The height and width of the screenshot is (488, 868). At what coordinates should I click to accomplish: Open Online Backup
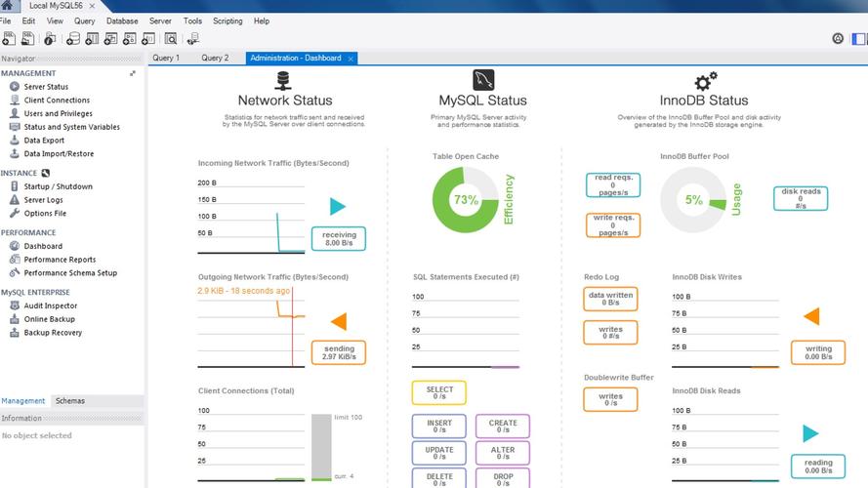tap(49, 319)
